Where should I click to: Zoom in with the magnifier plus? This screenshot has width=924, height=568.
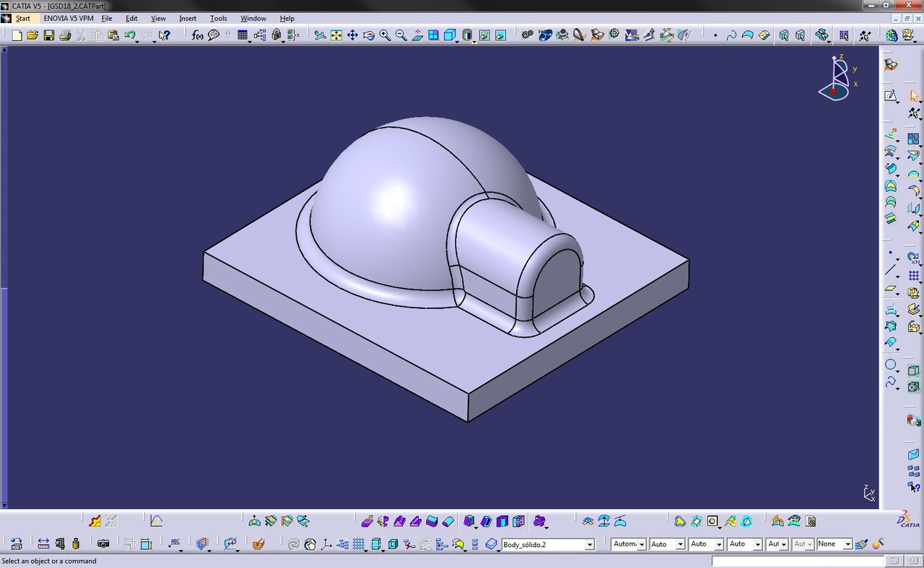385,35
